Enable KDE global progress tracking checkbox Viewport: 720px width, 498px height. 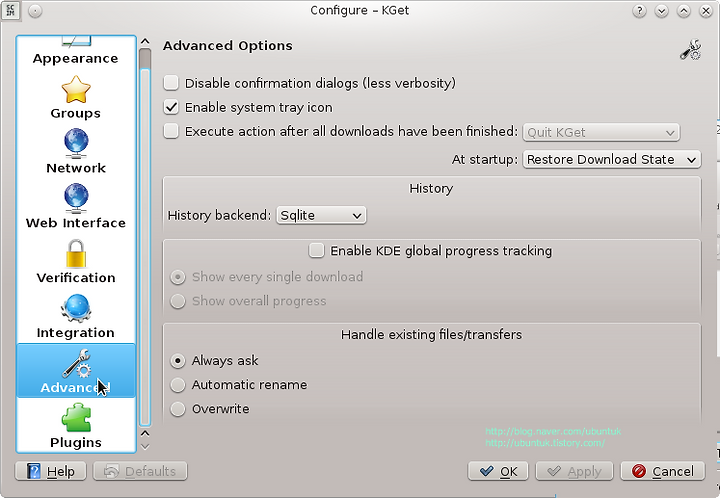316,251
